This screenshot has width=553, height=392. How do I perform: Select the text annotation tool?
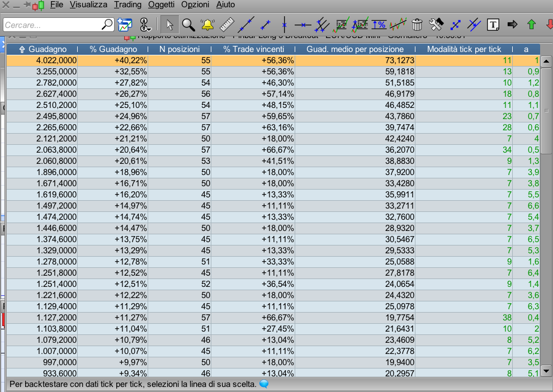(x=493, y=25)
